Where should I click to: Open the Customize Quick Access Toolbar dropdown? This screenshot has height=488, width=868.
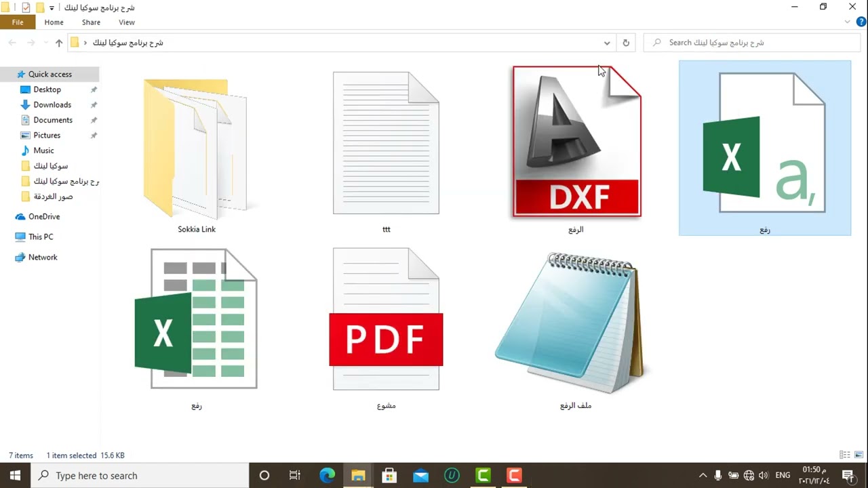click(52, 7)
